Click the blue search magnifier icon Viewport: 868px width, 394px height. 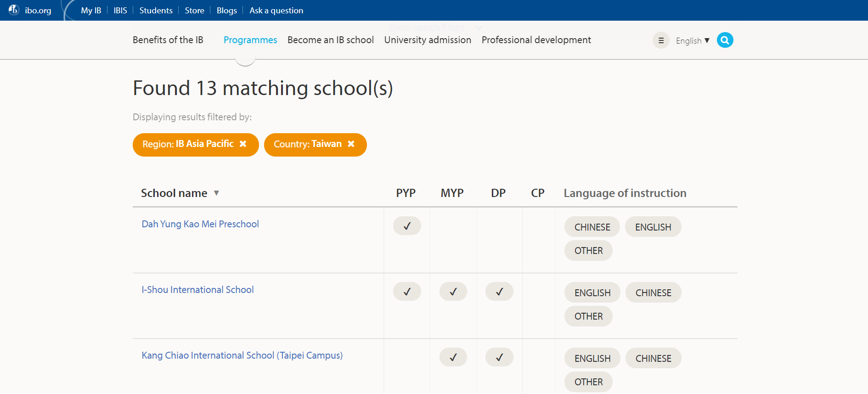point(725,40)
